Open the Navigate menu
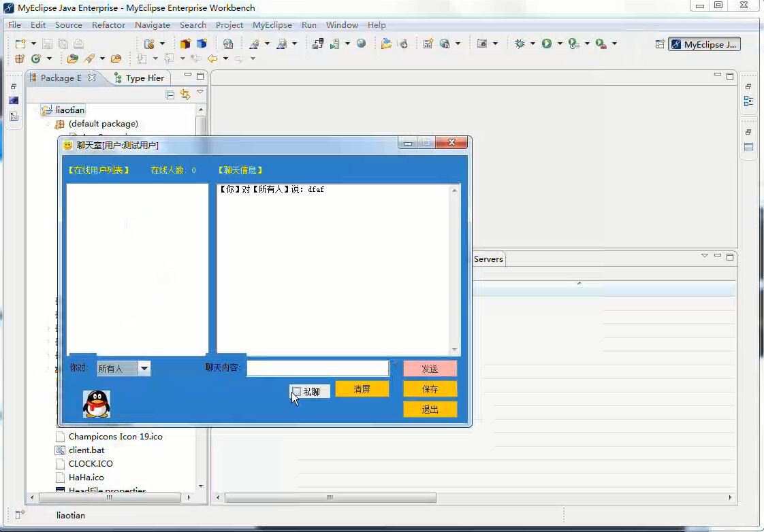This screenshot has height=532, width=764. point(153,24)
